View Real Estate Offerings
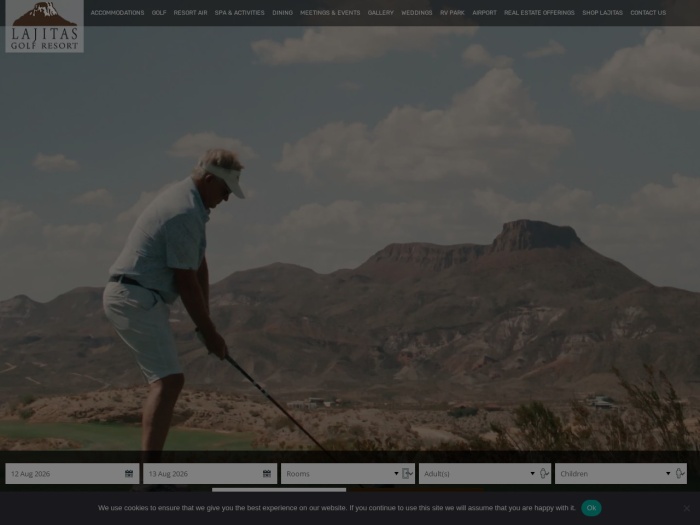The height and width of the screenshot is (525, 700). tap(539, 13)
